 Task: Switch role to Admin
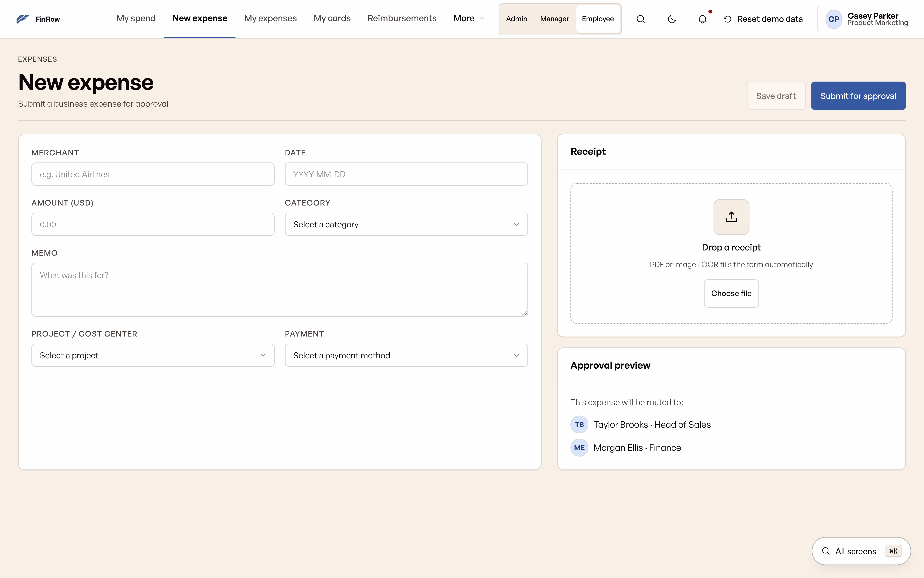click(516, 19)
